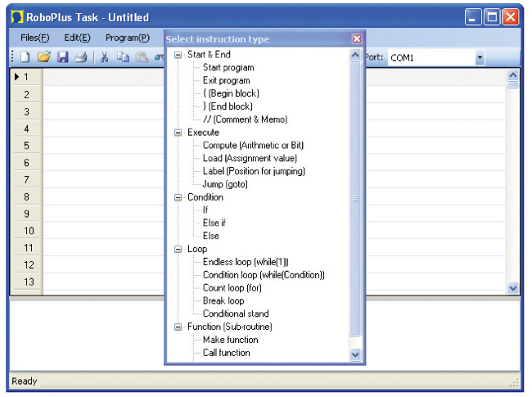Maximize the RoboPlus Task window
Screen dimensions: 532x397
click(492, 17)
